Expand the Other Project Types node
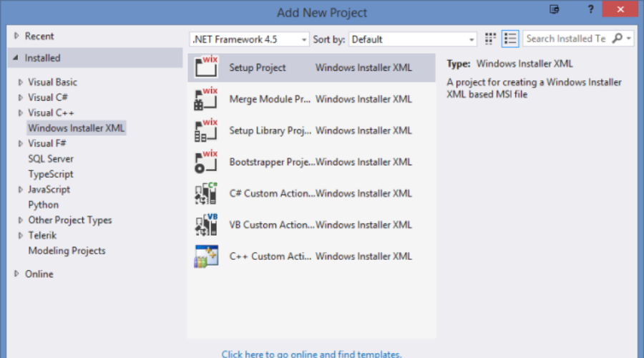 pyautogui.click(x=20, y=221)
